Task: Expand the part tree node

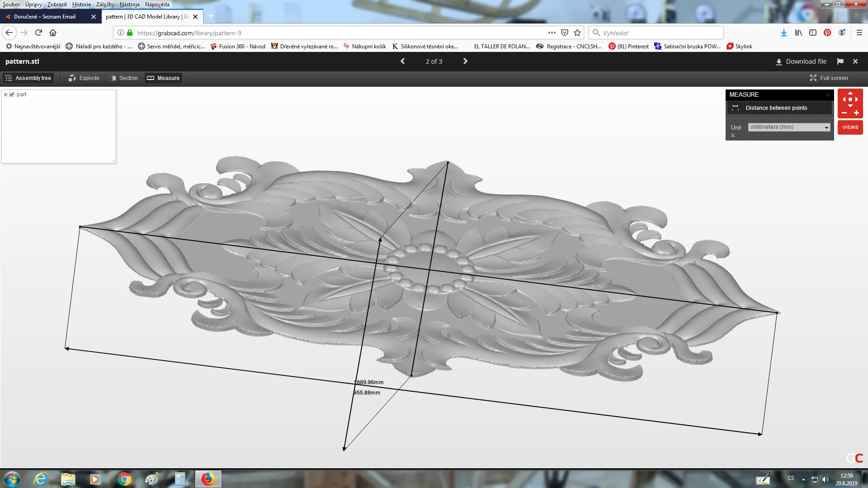Action: click(5, 94)
